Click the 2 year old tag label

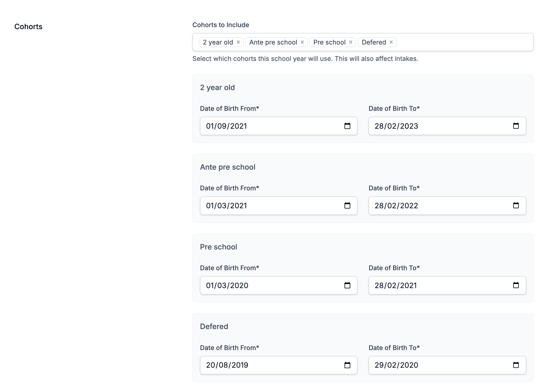[218, 42]
